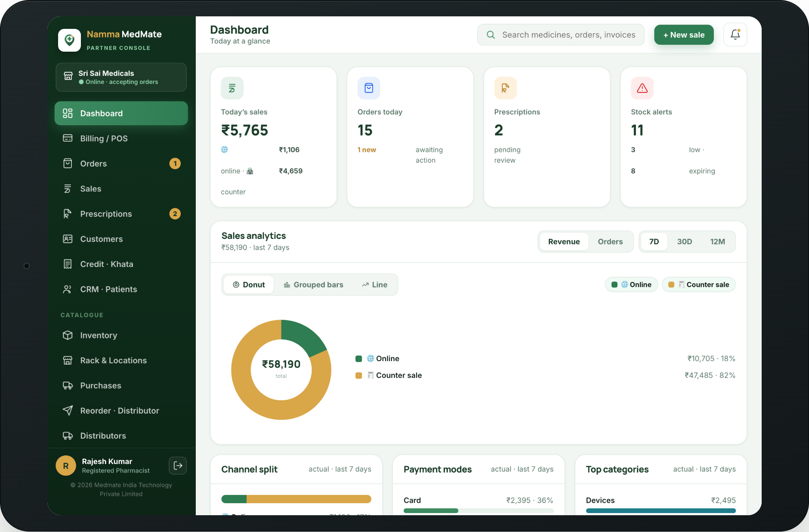
Task: Open the Sri Sai Medicals store card
Action: point(121,77)
